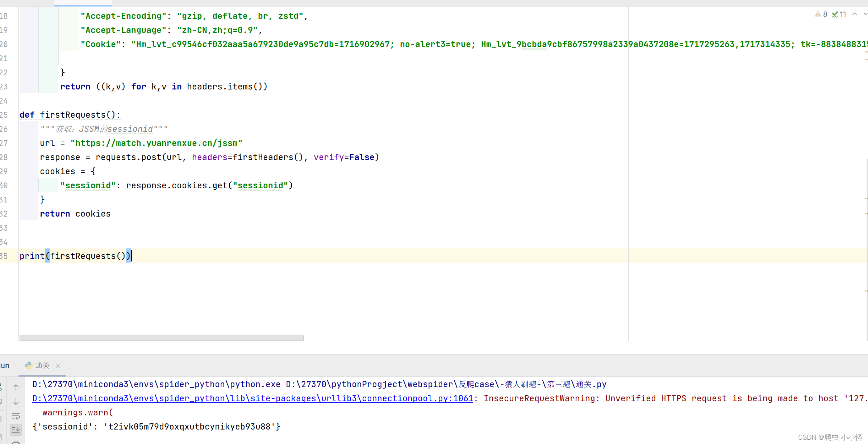Click the warnings triangle indicator showing 8
This screenshot has width=868, height=444.
pyautogui.click(x=821, y=14)
